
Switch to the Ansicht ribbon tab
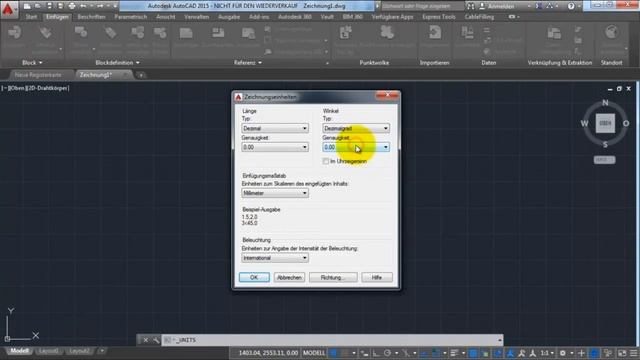tap(166, 17)
